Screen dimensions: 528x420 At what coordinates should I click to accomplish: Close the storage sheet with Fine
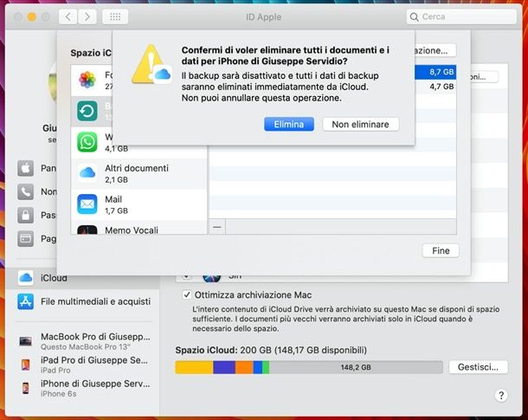(x=441, y=250)
